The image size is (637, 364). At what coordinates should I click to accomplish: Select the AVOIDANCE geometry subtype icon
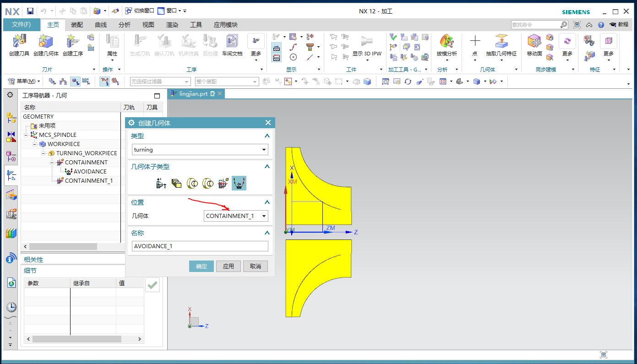239,183
